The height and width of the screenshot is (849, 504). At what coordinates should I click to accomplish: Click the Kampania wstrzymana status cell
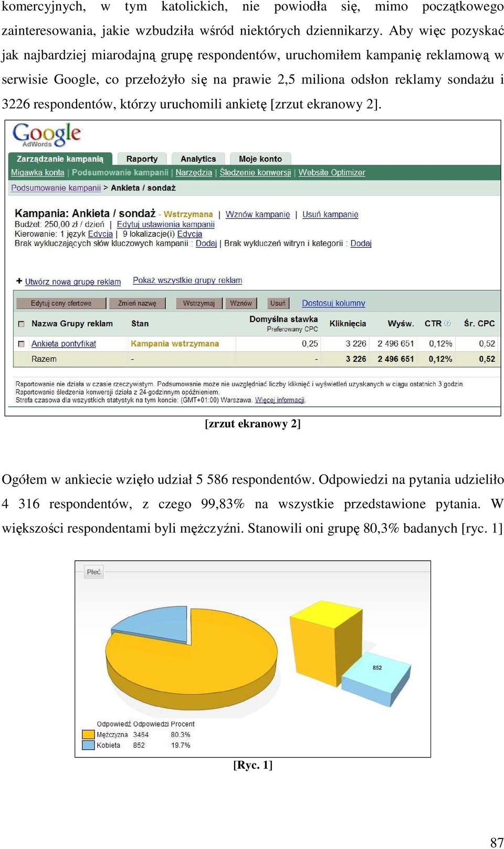(175, 343)
